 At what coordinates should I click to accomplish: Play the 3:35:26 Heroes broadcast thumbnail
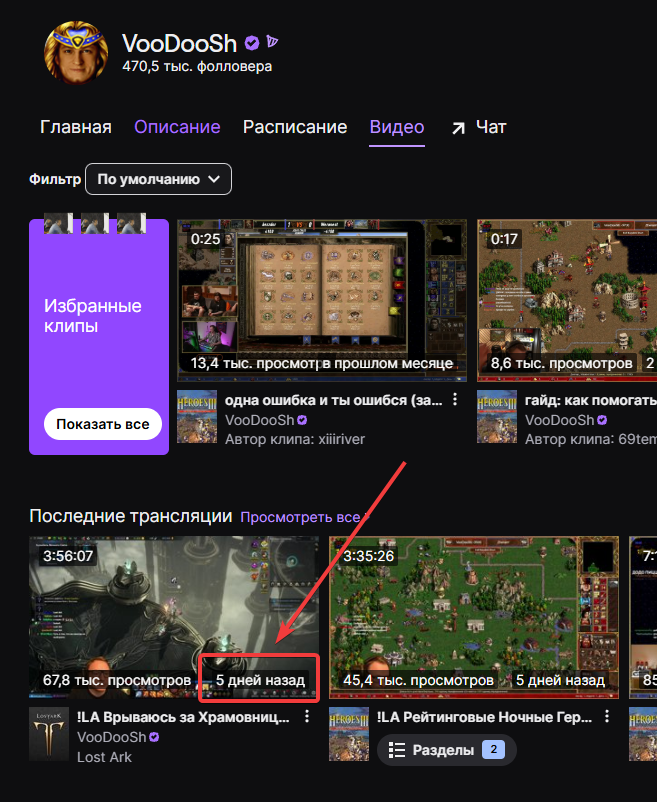tap(473, 617)
